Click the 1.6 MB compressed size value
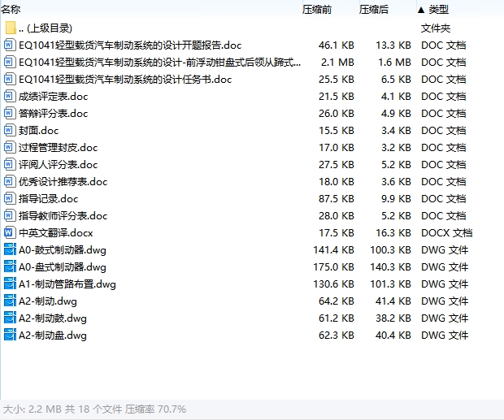This screenshot has width=504, height=420. (x=394, y=62)
